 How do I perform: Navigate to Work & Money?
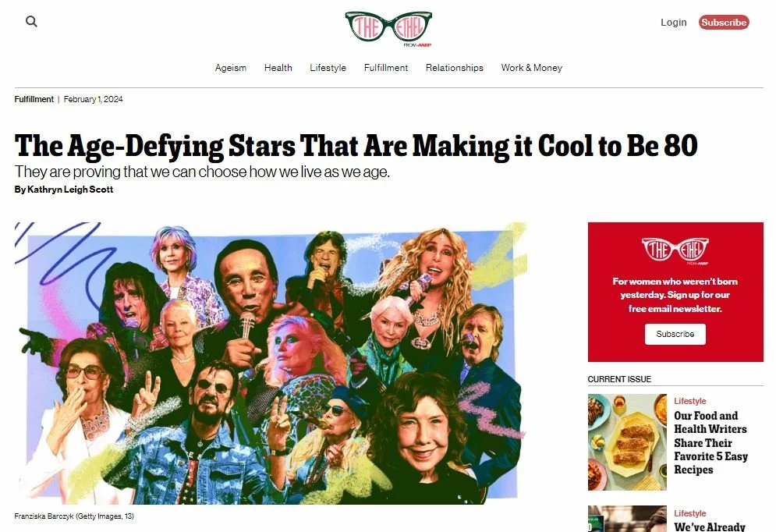pos(532,68)
